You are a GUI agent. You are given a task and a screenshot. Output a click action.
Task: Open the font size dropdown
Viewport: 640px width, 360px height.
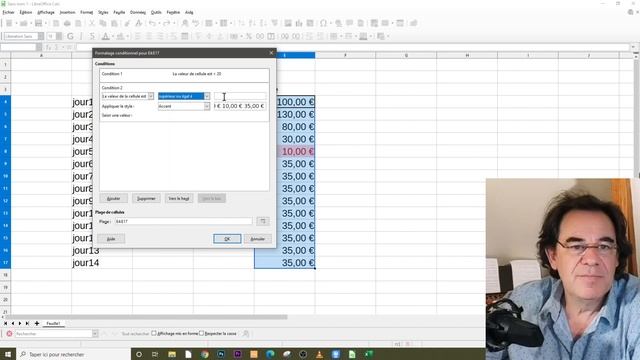(59, 36)
